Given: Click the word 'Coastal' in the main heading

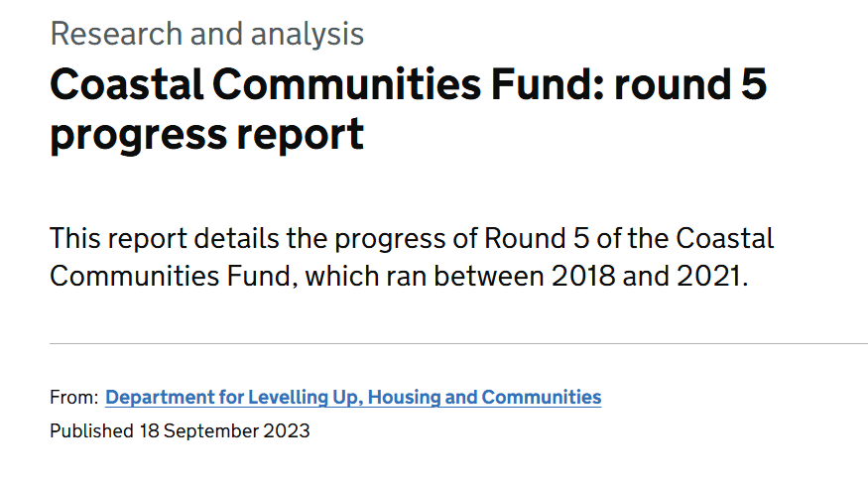Looking at the screenshot, I should click(x=127, y=84).
